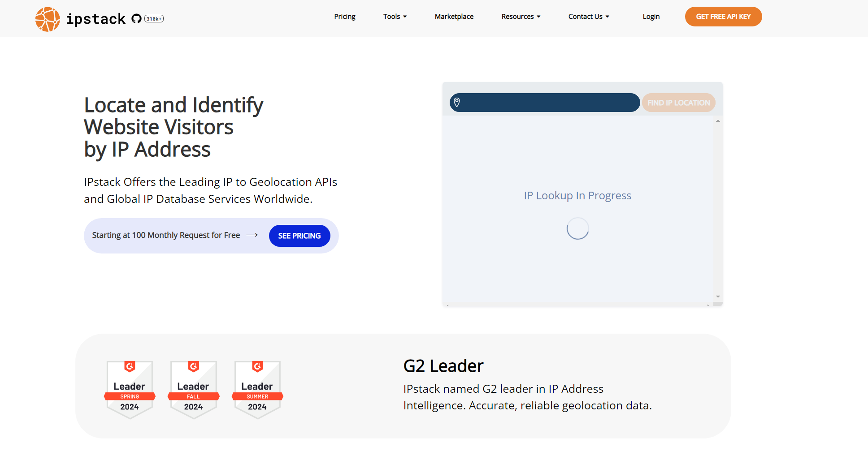This screenshot has width=868, height=464.
Task: Click the ipstack globe logo icon
Action: pos(48,19)
